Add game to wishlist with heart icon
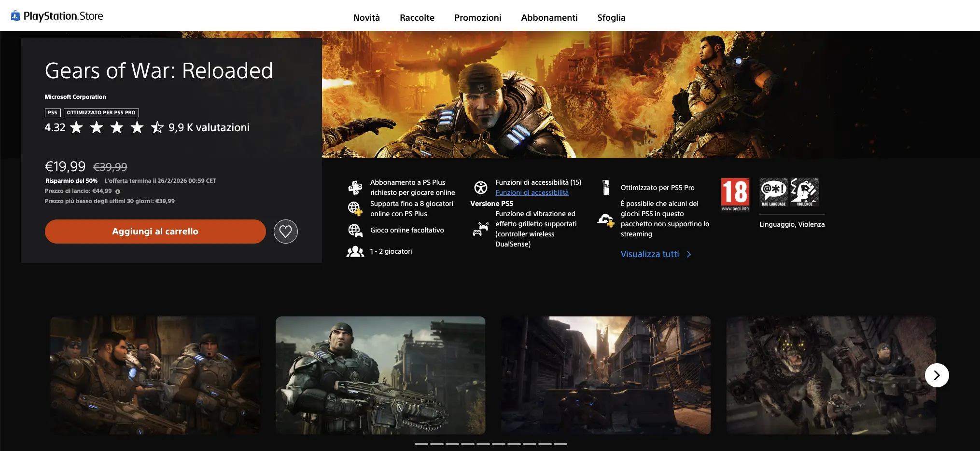 point(286,232)
